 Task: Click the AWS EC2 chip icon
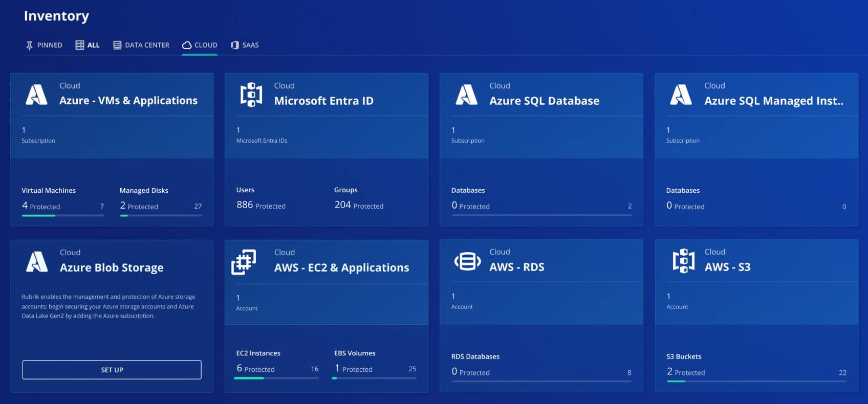click(244, 262)
